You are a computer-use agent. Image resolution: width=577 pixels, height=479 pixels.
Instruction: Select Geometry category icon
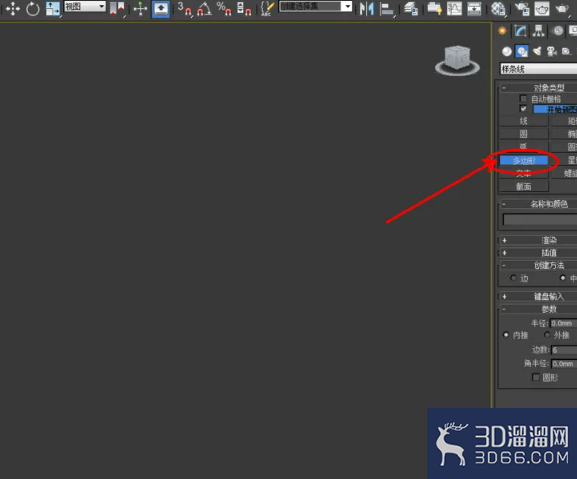click(507, 51)
